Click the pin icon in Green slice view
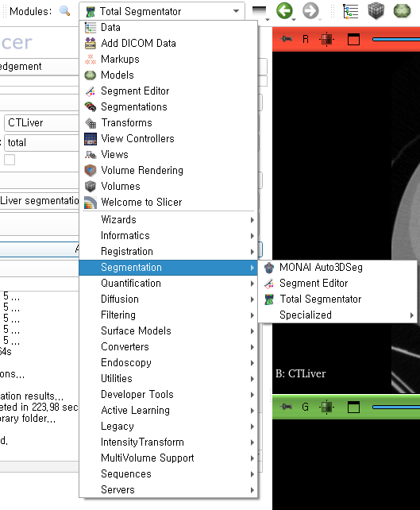Image resolution: width=420 pixels, height=510 pixels. click(286, 407)
